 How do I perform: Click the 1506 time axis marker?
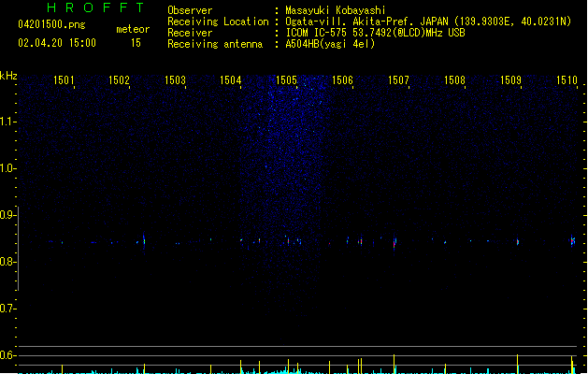(x=342, y=80)
